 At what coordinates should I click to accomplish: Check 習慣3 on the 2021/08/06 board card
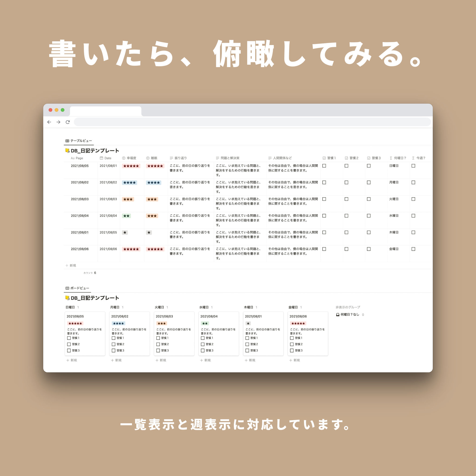point(292,350)
